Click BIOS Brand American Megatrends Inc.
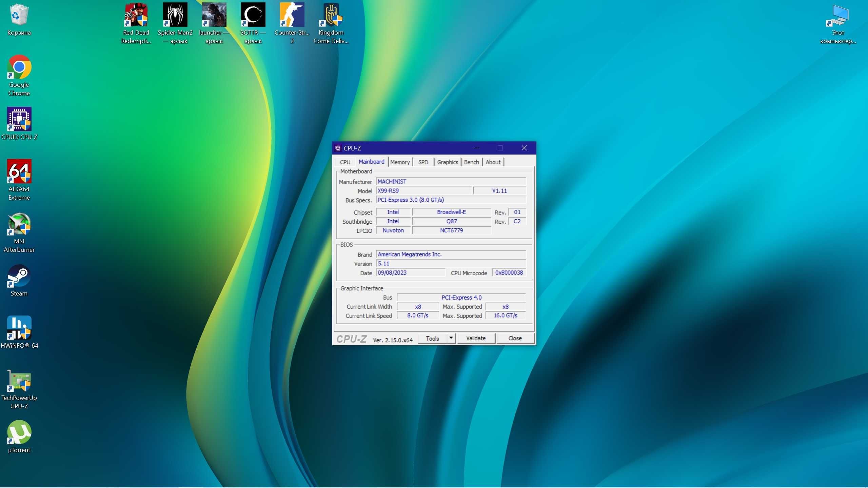The height and width of the screenshot is (488, 868). tap(451, 255)
